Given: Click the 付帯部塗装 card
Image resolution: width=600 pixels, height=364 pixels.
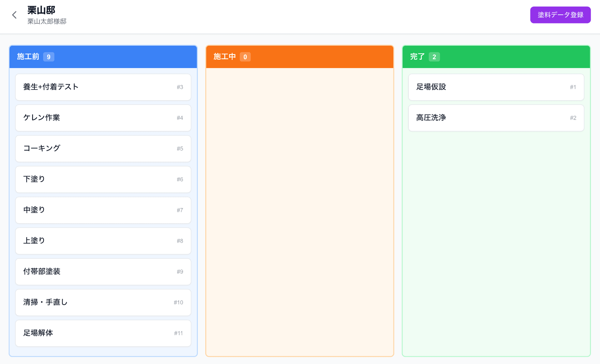Looking at the screenshot, I should 103,272.
